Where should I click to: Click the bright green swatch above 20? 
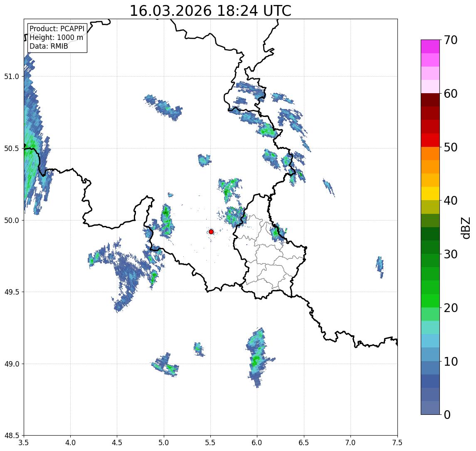430,300
